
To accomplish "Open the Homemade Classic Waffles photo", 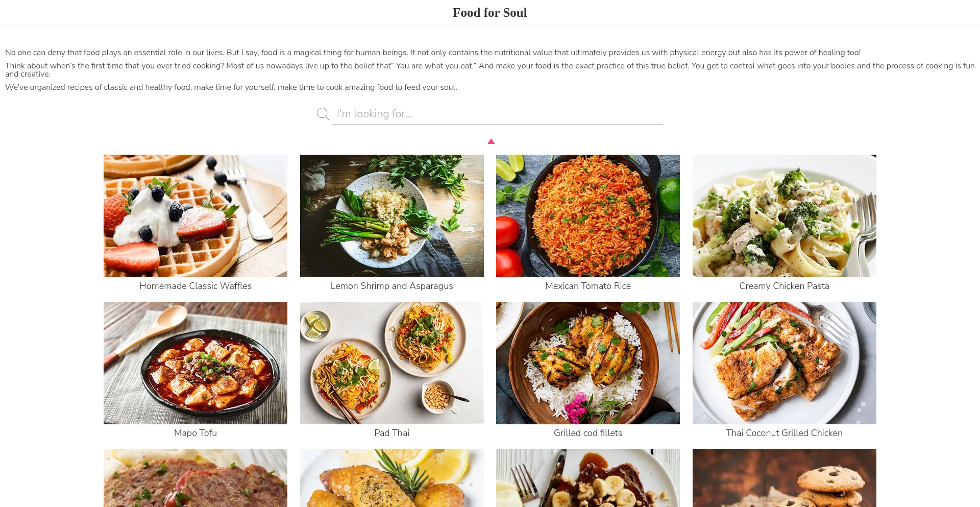I will 195,216.
